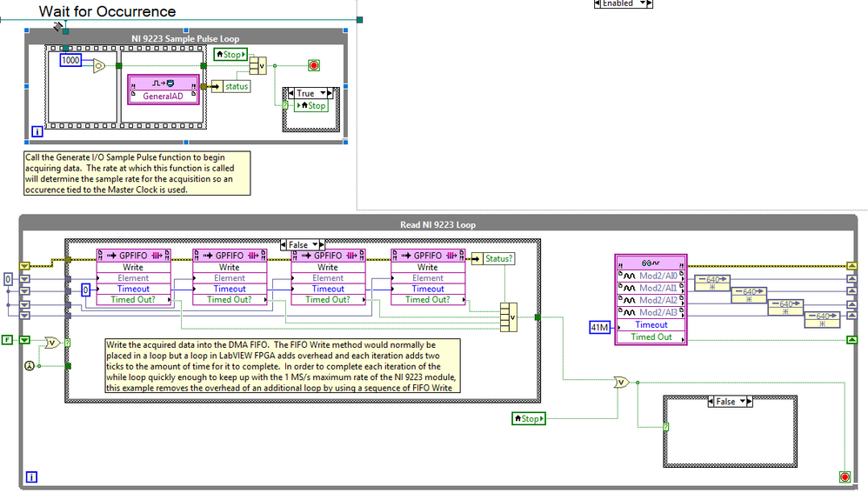Image resolution: width=868 pixels, height=493 pixels.
Task: Select the Generate I/O Sample Pulse GeneralAD node
Action: point(164,90)
